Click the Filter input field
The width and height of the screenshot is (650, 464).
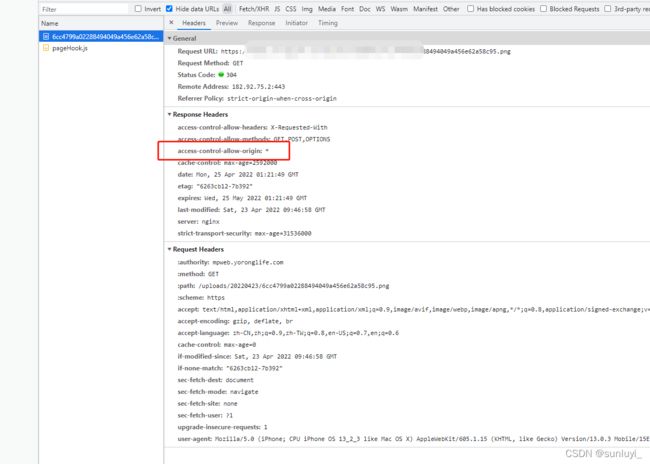[84, 9]
